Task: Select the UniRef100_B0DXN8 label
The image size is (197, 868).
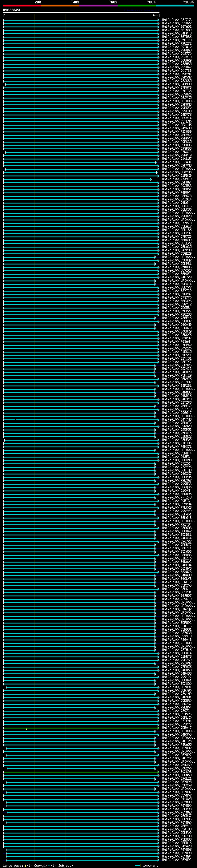Action: coord(177,461)
